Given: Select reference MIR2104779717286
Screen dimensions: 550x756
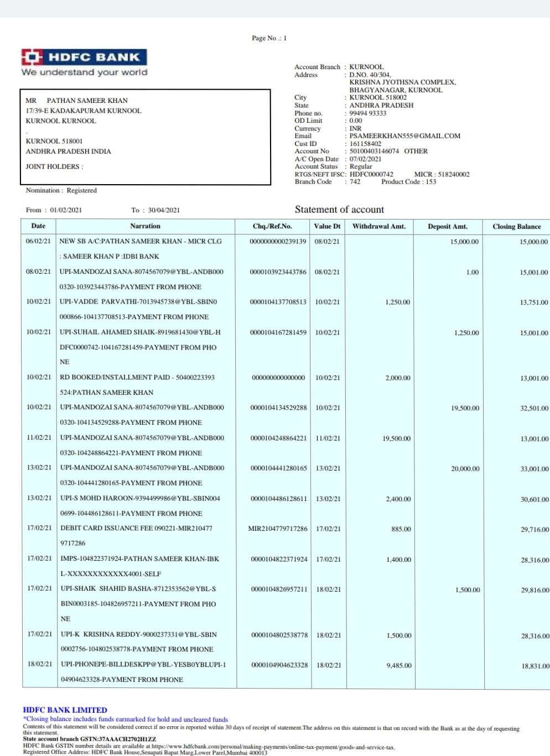Looking at the screenshot, I should (278, 529).
